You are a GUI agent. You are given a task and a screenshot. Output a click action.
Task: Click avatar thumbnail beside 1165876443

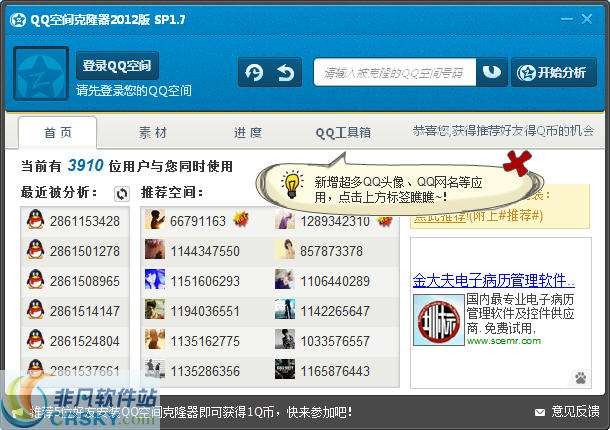(285, 369)
